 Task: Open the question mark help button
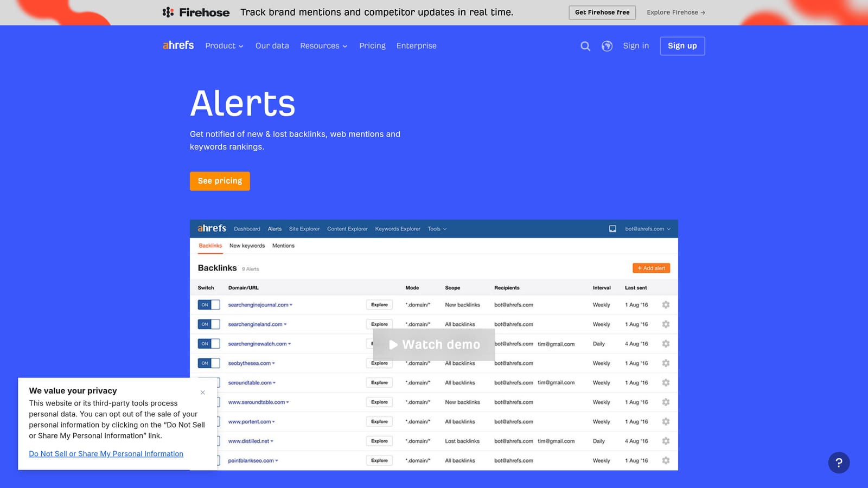point(839,463)
